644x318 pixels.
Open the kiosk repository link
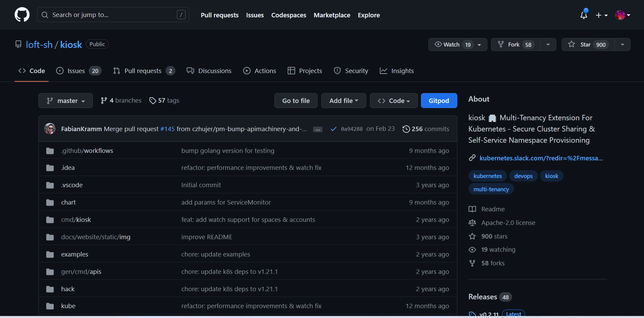coord(71,45)
